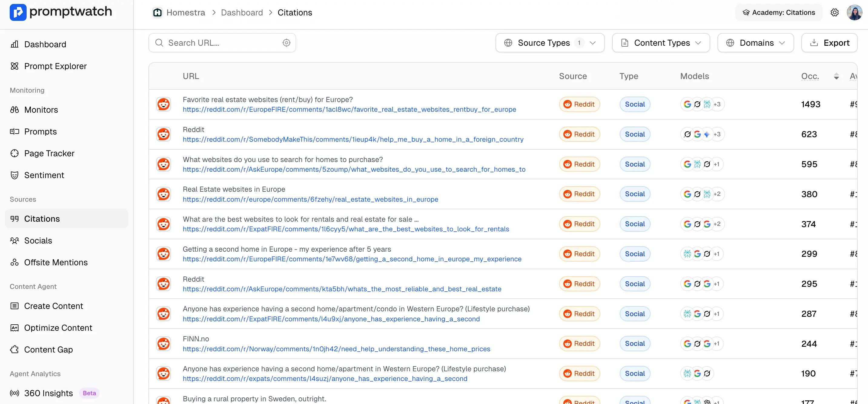
Task: Select the Citations sidebar item
Action: 67,219
